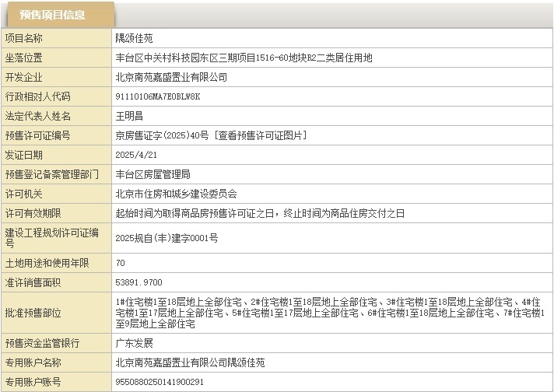Click the 专用账户名称 label

(33, 362)
